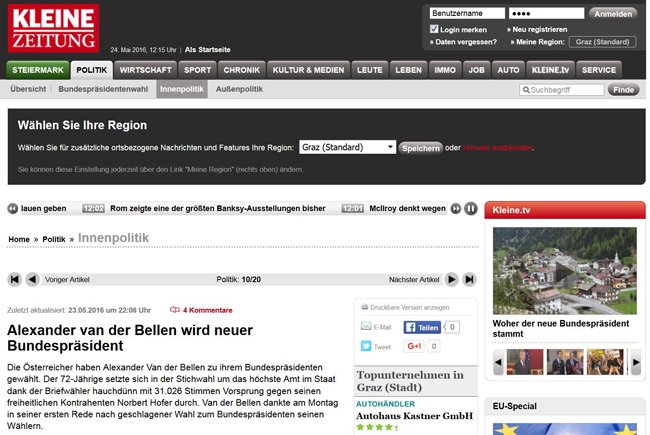Jump to last article in Politik
The width and height of the screenshot is (650, 435).
click(x=469, y=280)
